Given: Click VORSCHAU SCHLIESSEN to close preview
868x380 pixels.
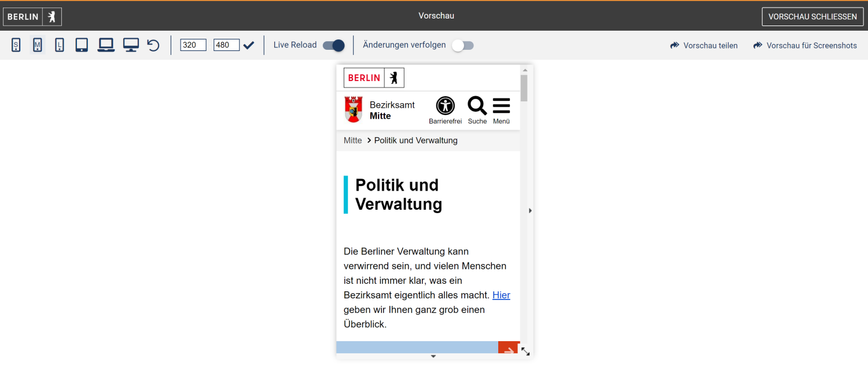Looking at the screenshot, I should point(812,16).
